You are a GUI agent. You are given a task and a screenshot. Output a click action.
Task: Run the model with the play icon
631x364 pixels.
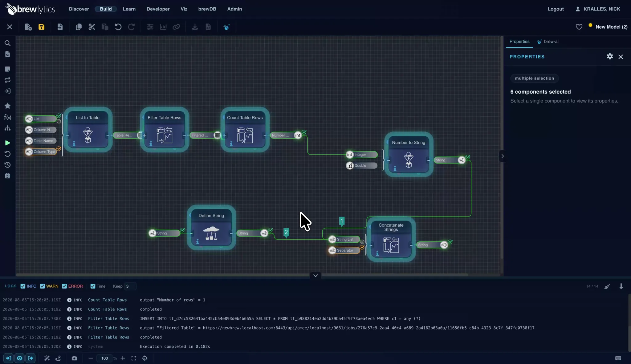[8, 143]
